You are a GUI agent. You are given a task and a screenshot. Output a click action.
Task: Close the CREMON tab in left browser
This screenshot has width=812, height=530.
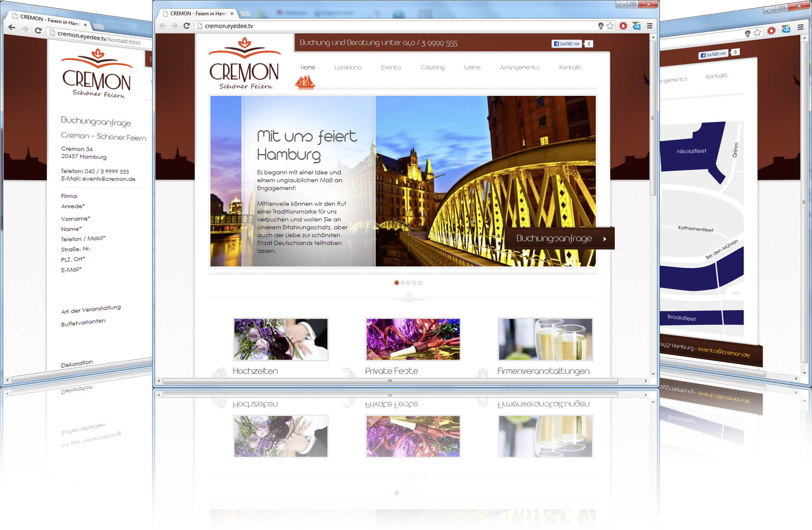coord(85,24)
